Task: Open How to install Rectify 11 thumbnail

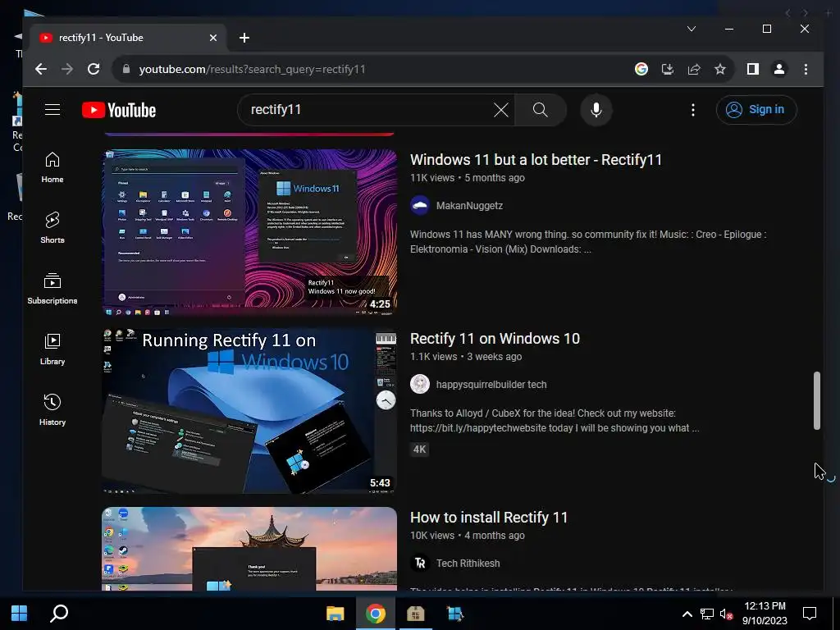Action: [x=249, y=549]
